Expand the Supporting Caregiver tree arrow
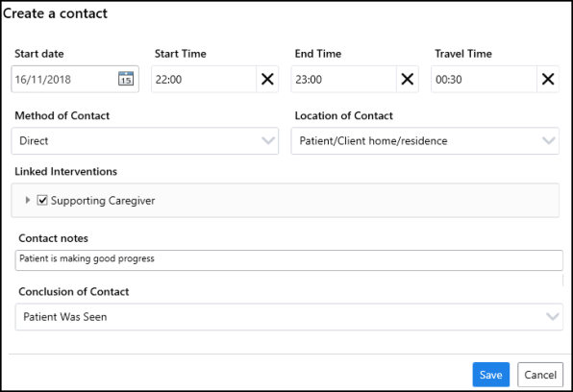This screenshot has width=573, height=392. 28,200
